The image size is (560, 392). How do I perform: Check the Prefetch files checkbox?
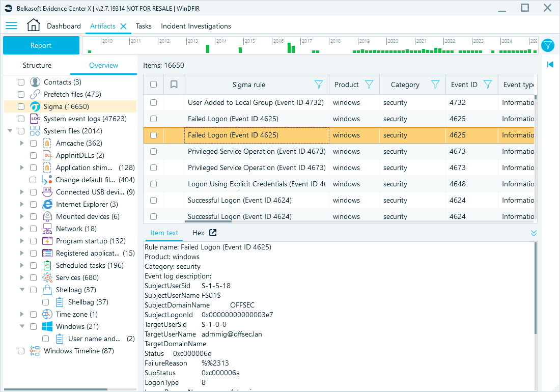21,94
